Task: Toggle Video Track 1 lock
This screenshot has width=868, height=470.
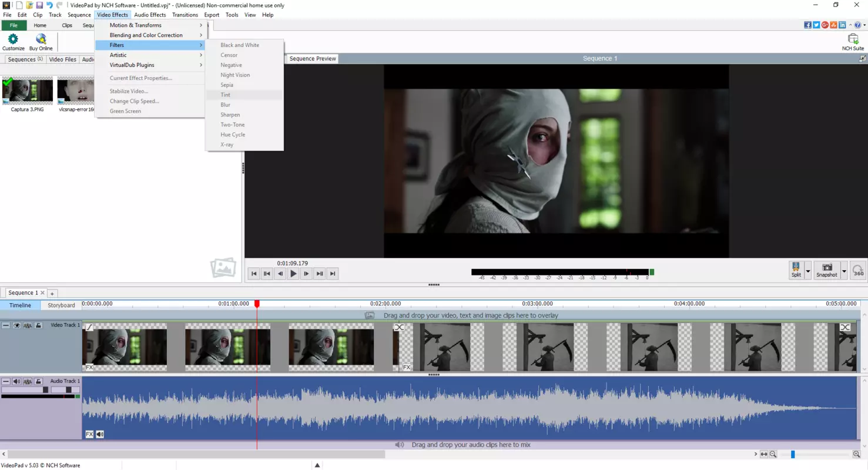Action: point(38,325)
